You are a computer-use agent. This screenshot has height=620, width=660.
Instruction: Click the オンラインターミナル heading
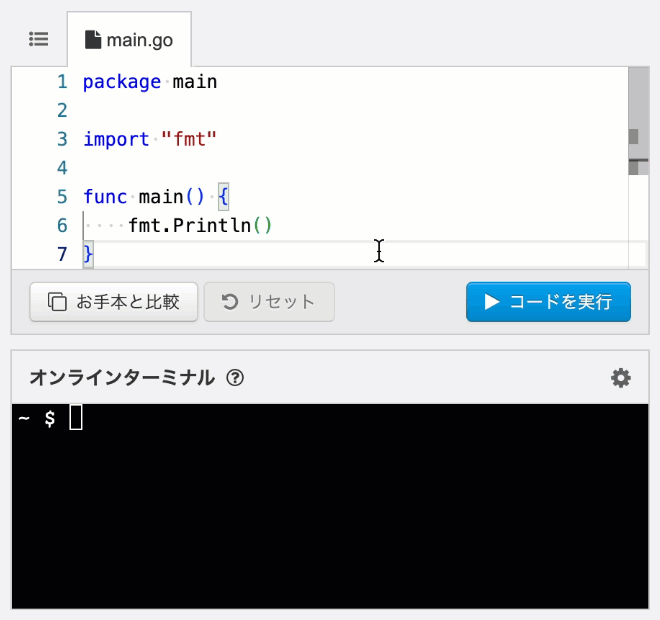[122, 378]
